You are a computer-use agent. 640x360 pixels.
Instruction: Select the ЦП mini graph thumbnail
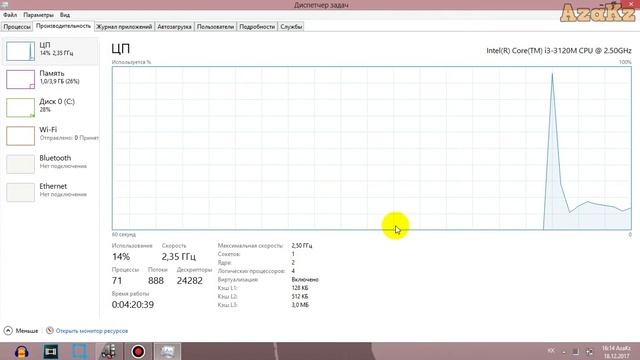point(20,51)
